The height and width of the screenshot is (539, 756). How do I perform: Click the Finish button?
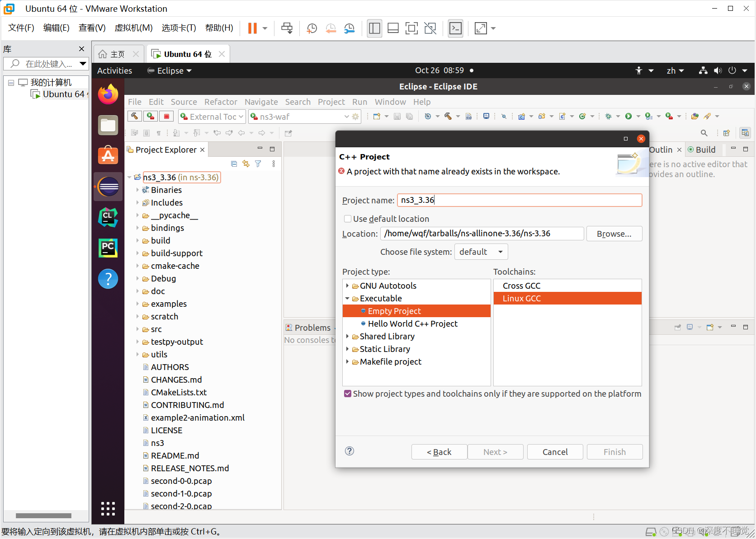point(614,452)
